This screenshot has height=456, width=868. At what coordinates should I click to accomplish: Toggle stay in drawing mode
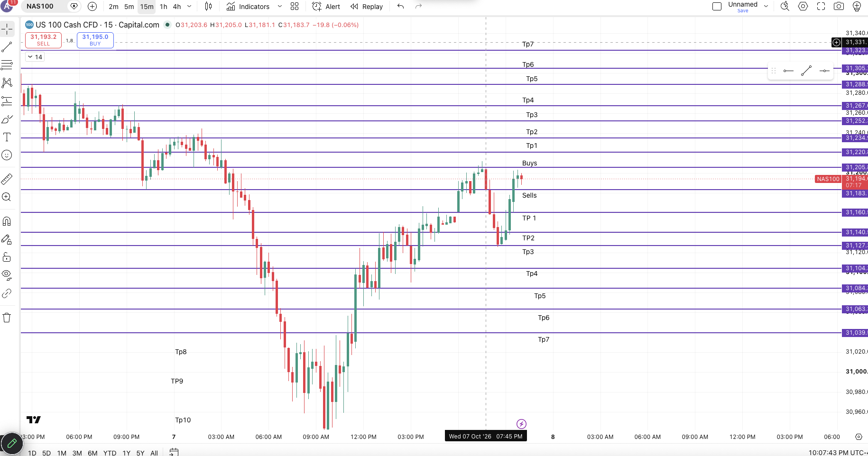[x=7, y=239]
